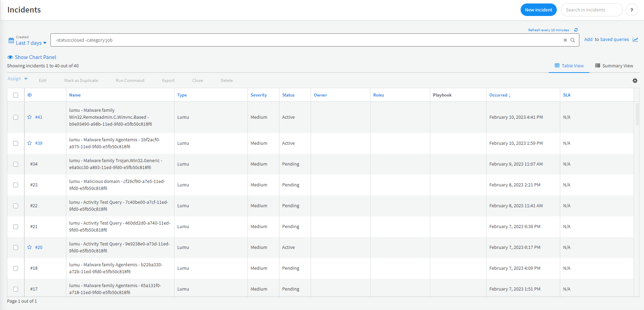Viewport: 644px width, 310px height.
Task: Toggle the select-all incidents checkbox
Action: 16,95
